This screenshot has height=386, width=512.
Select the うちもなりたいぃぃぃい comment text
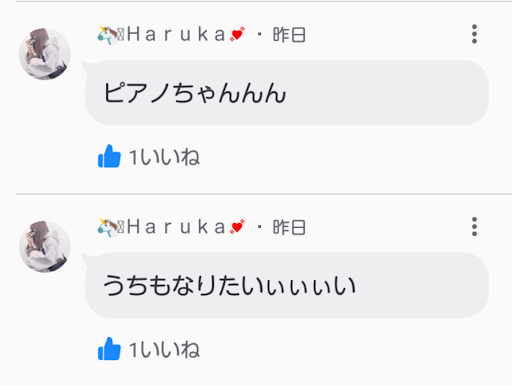tap(229, 286)
